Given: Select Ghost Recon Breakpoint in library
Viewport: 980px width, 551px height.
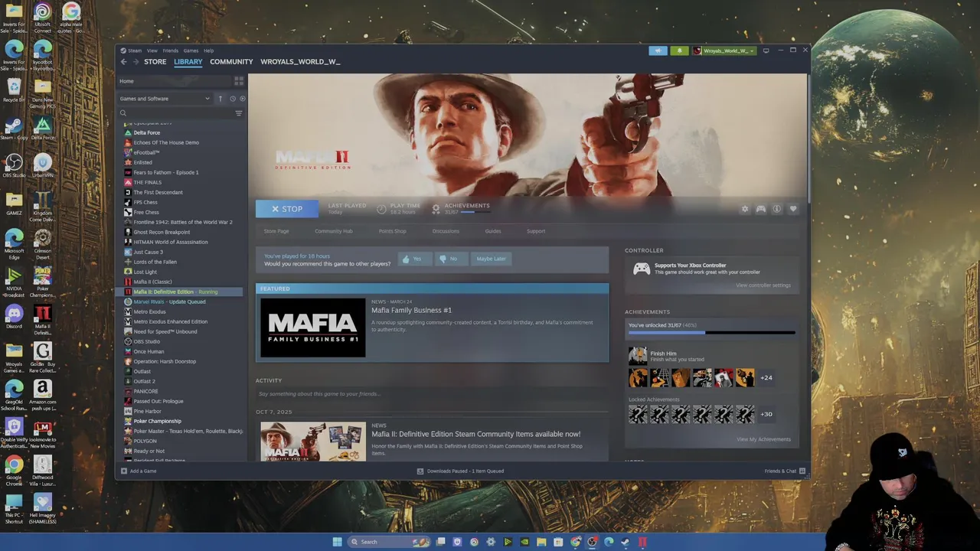Looking at the screenshot, I should (x=162, y=232).
